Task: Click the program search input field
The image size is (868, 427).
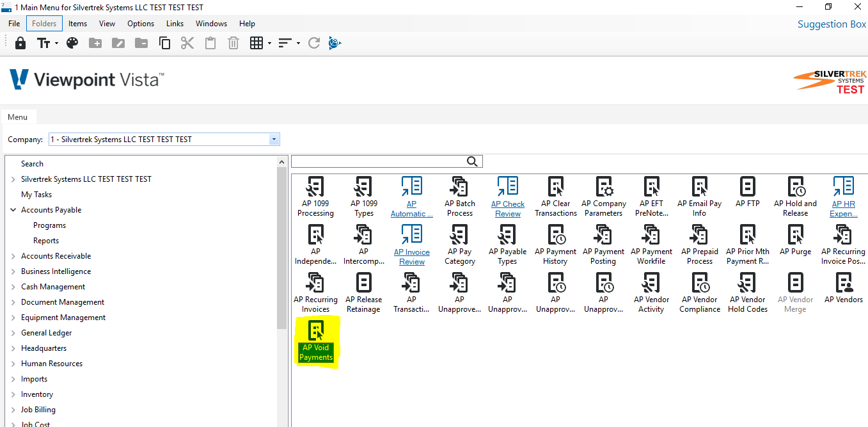Action: tap(379, 161)
